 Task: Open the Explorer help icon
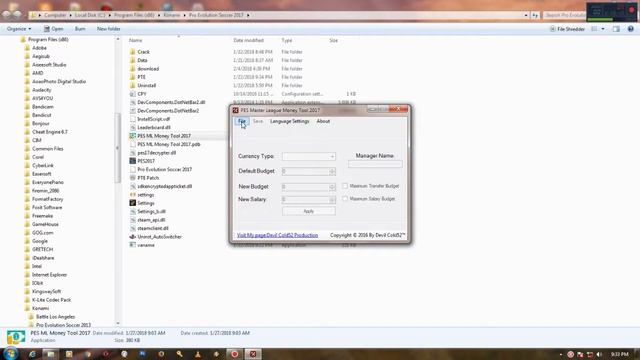[631, 29]
